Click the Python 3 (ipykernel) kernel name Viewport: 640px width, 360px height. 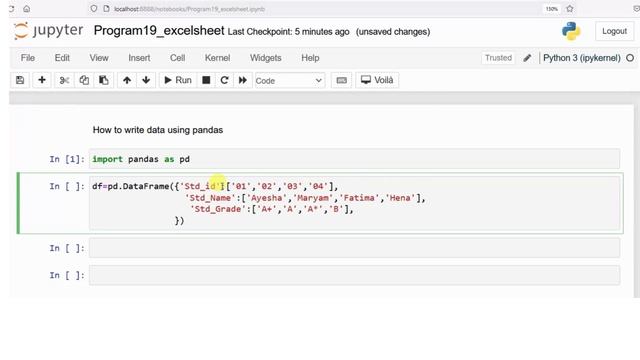coord(582,58)
